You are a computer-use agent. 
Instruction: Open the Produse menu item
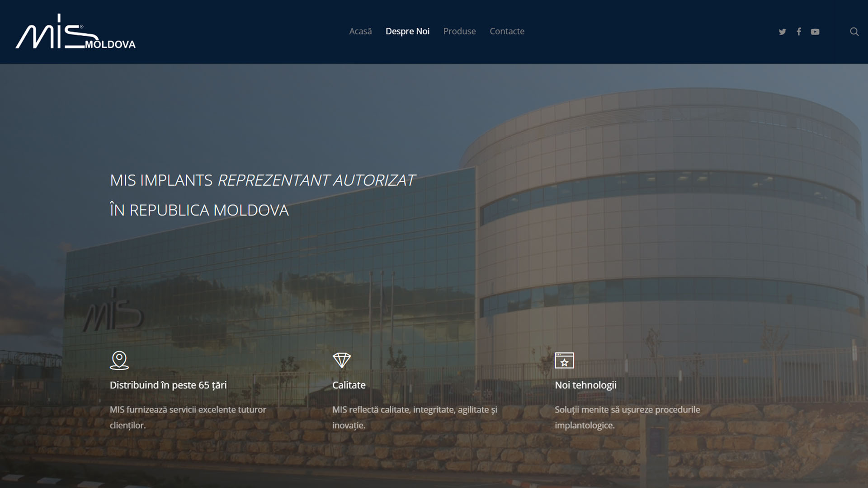click(x=459, y=31)
